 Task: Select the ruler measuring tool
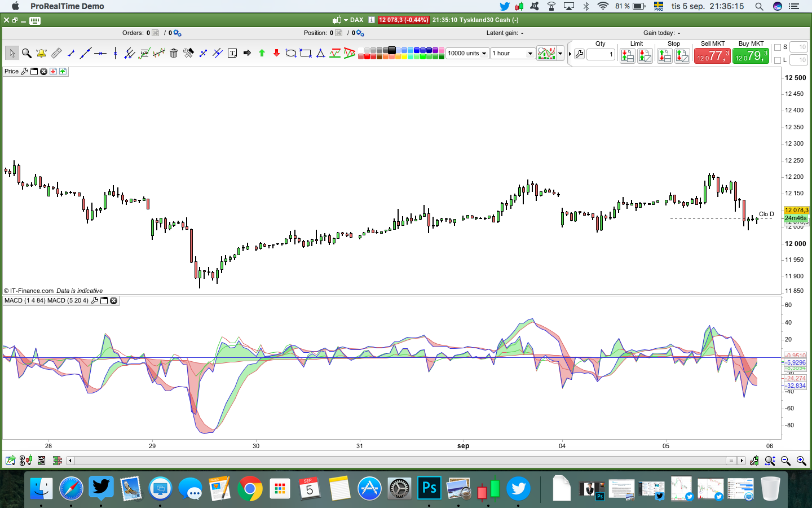pyautogui.click(x=56, y=53)
